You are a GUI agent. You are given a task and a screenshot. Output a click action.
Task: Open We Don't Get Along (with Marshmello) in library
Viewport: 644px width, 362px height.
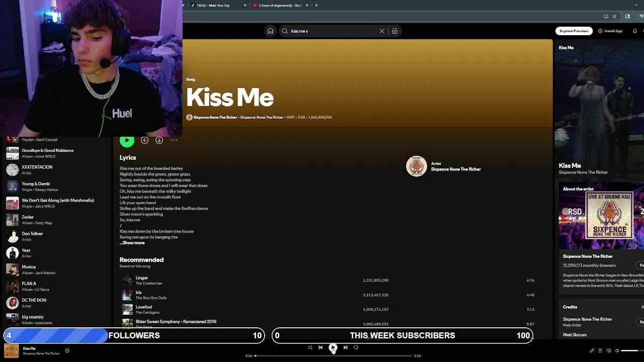[55, 203]
